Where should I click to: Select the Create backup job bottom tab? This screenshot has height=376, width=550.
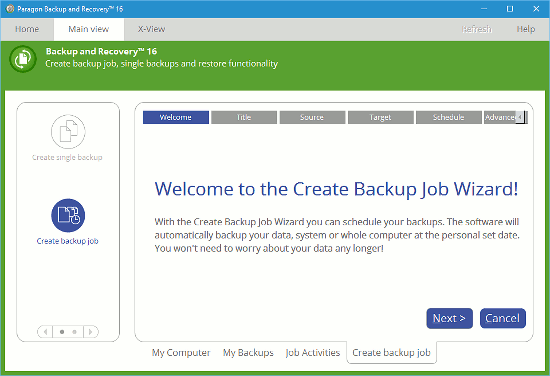point(391,352)
